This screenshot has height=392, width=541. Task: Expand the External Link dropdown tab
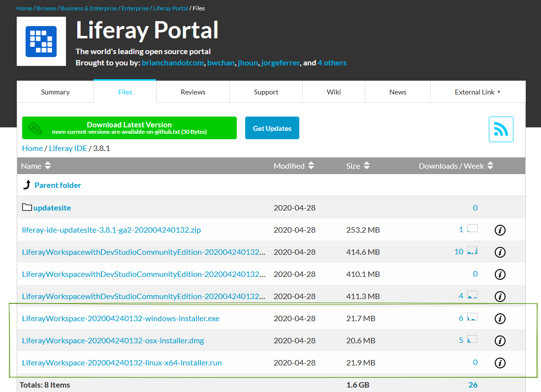click(478, 92)
